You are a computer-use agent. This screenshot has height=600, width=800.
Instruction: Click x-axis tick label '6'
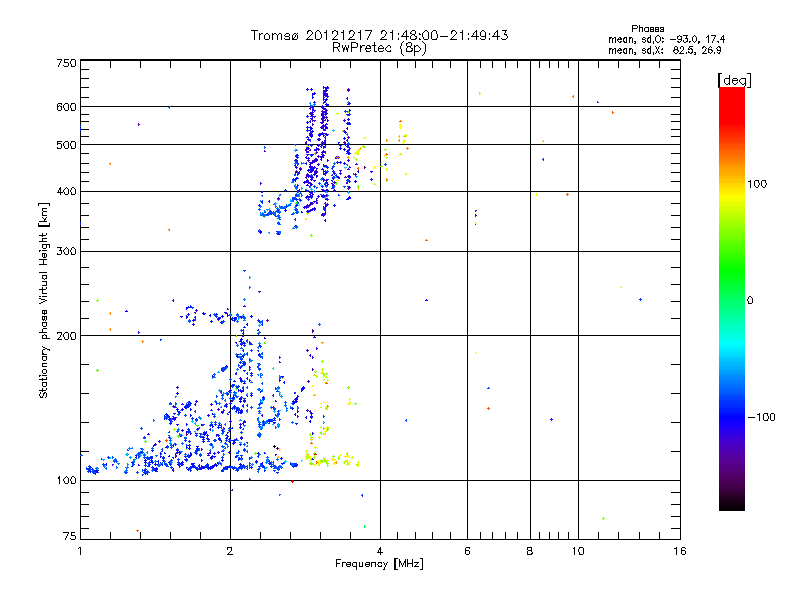tap(467, 551)
